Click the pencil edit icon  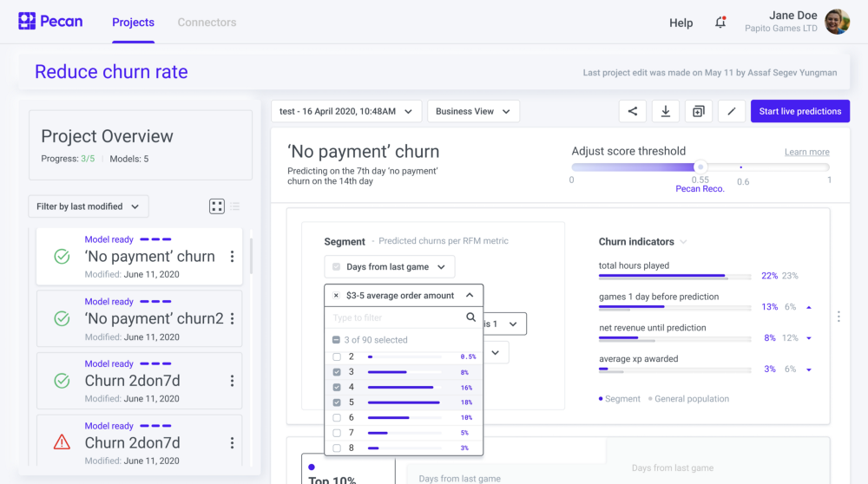(731, 111)
